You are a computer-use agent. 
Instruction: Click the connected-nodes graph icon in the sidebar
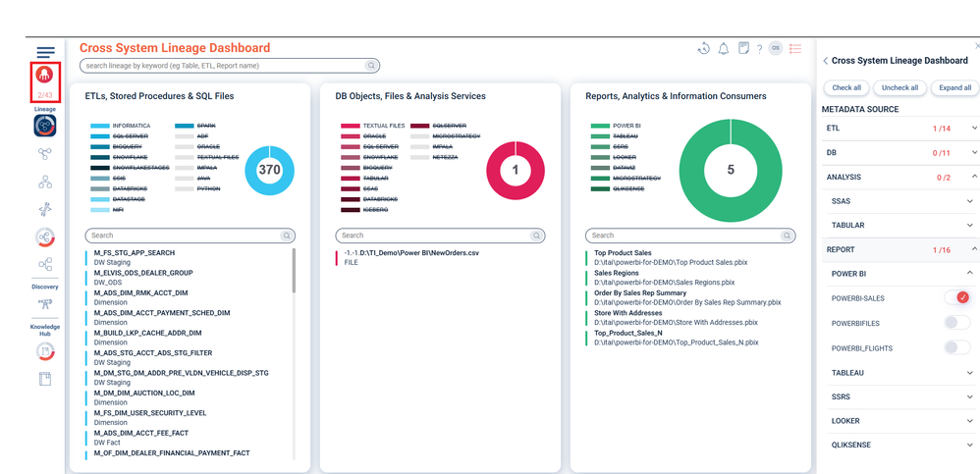[x=45, y=154]
